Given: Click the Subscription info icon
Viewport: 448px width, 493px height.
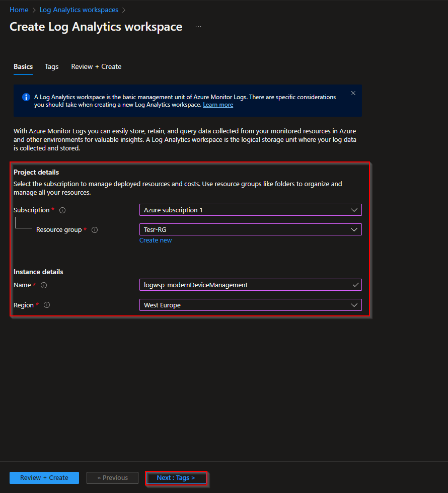Looking at the screenshot, I should [x=62, y=210].
